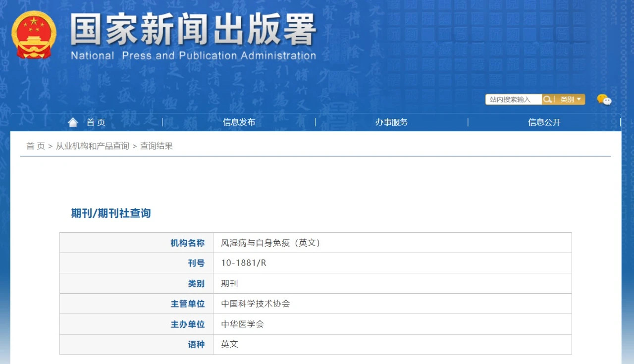634x364 pixels.
Task: Click the magnifying glass search icon
Action: (547, 100)
